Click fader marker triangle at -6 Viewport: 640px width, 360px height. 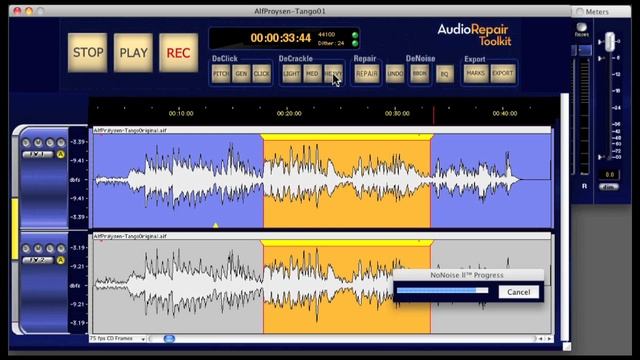[600, 58]
